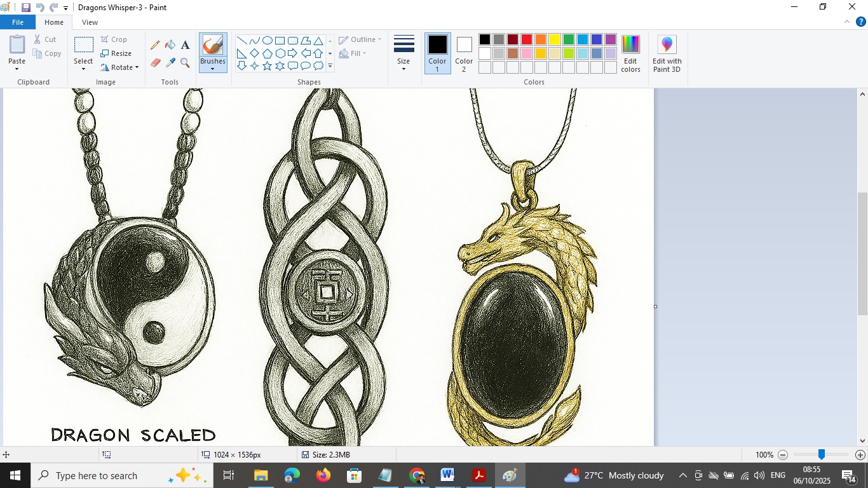
Task: Open the Size thickness dropdown
Action: pos(403,54)
